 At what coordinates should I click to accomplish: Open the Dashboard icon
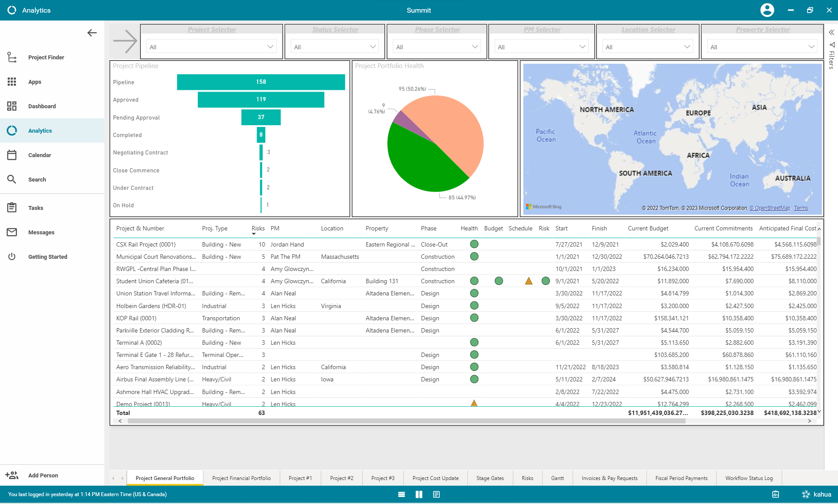pyautogui.click(x=12, y=106)
